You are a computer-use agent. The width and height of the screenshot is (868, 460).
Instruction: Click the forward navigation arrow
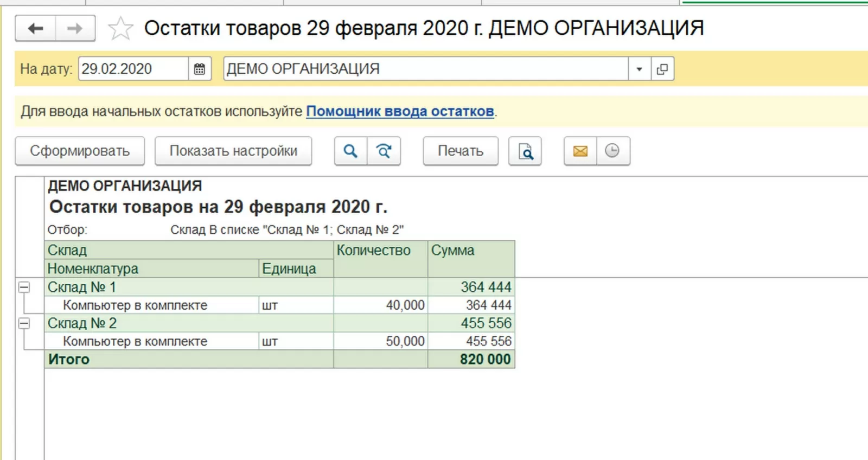[75, 28]
